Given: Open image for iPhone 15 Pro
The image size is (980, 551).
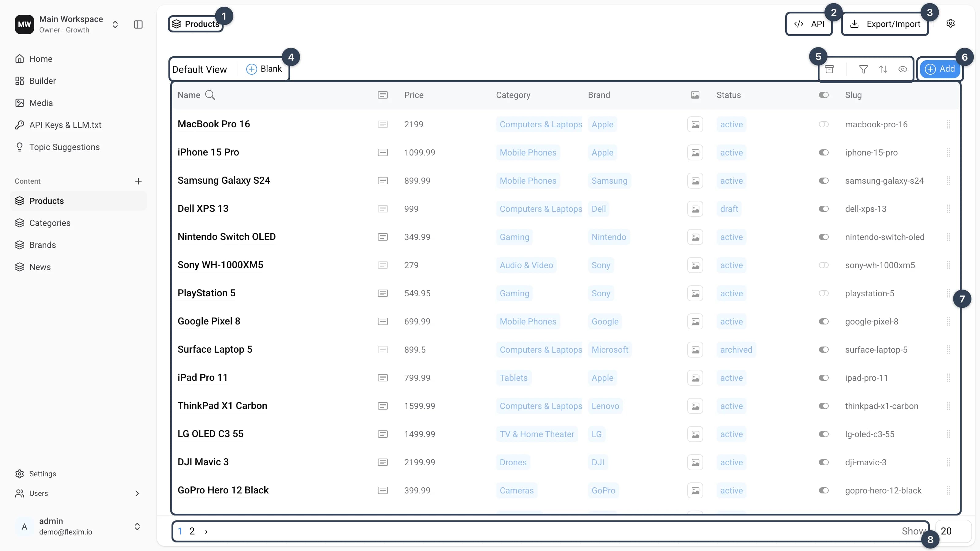Looking at the screenshot, I should coord(695,152).
